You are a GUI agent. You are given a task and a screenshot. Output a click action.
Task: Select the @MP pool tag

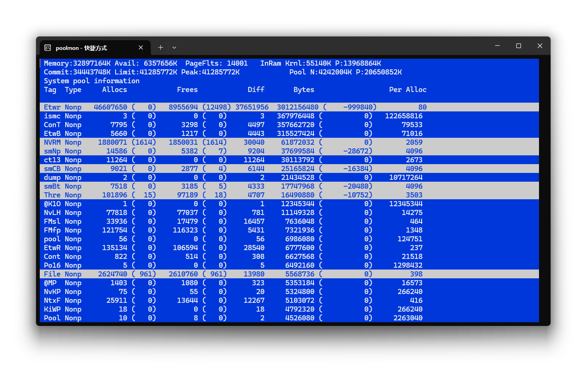(x=50, y=283)
